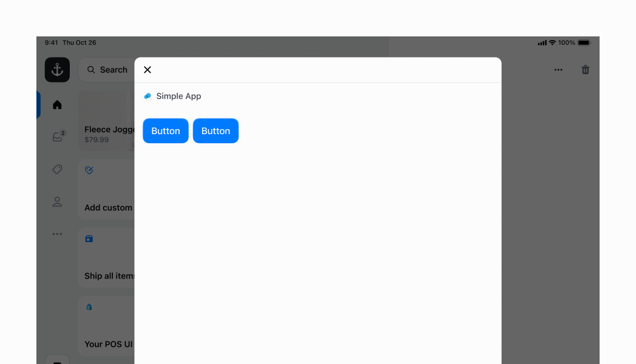Click the search magnifier icon

click(91, 70)
